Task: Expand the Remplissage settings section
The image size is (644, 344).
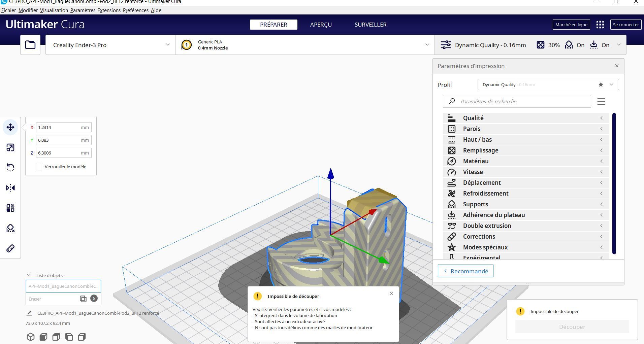Action: click(526, 150)
